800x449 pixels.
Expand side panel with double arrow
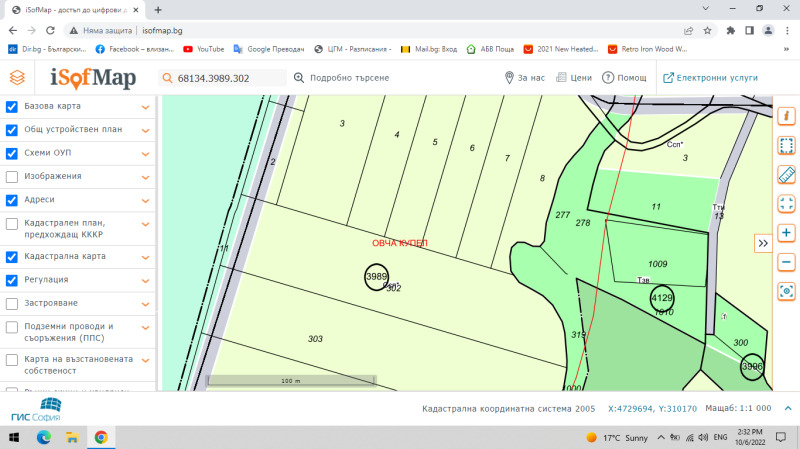click(x=763, y=243)
